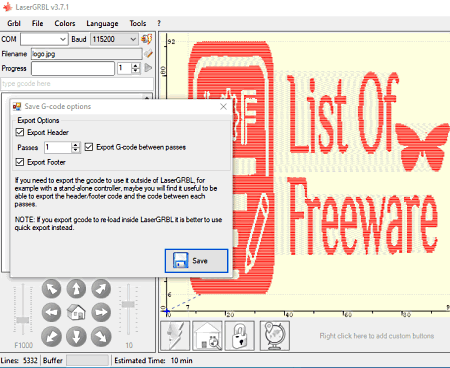Increase the Passes spinner value
Viewport: 450px width, 368px height.
tap(76, 144)
